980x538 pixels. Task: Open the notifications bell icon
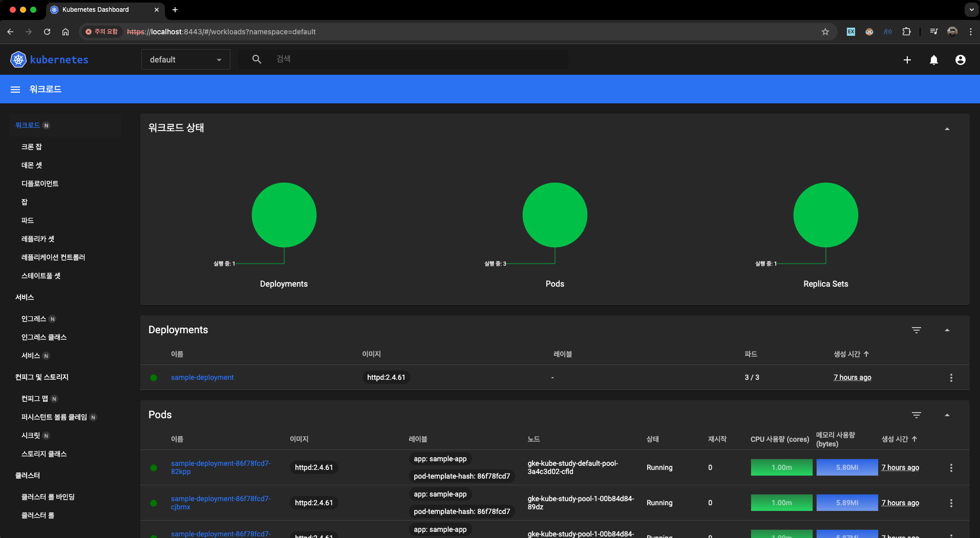point(934,60)
